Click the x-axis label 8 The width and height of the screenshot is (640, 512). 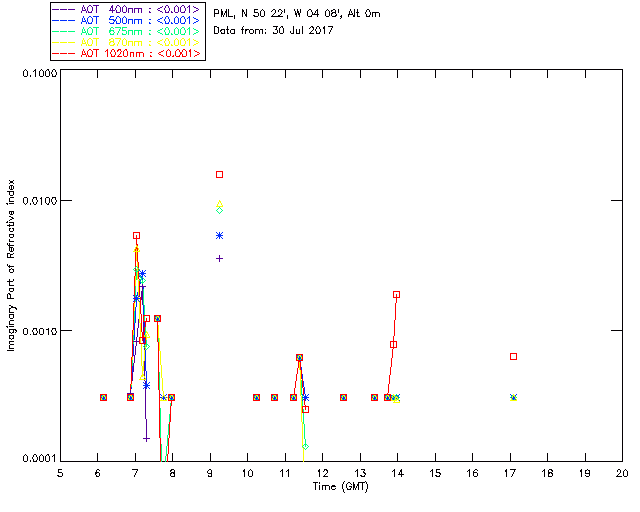pyautogui.click(x=173, y=473)
